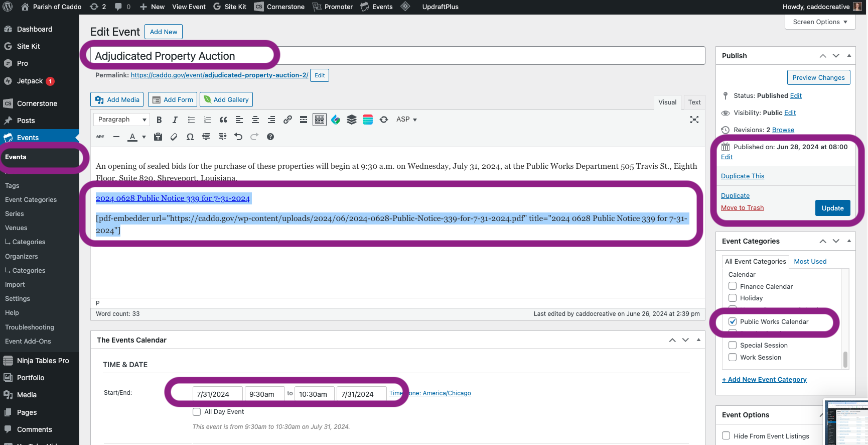Open the text color dropdown arrow
868x445 pixels.
[x=144, y=137]
